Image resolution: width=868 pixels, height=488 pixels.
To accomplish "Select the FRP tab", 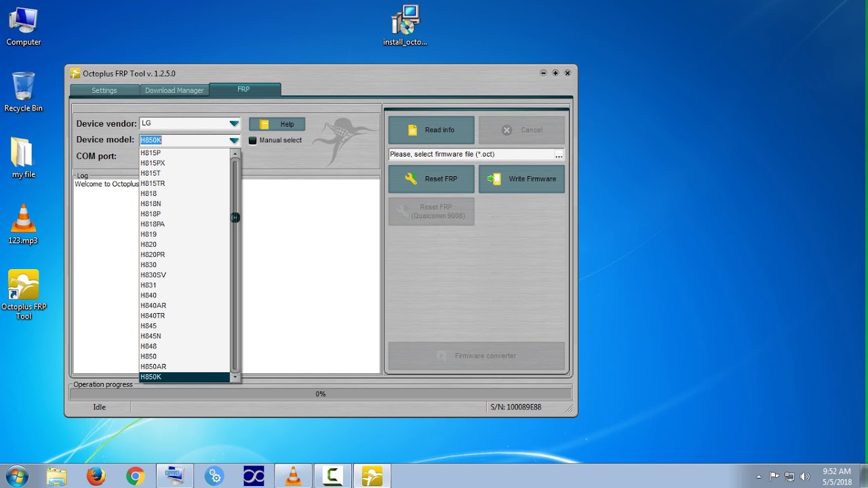I will (x=244, y=89).
